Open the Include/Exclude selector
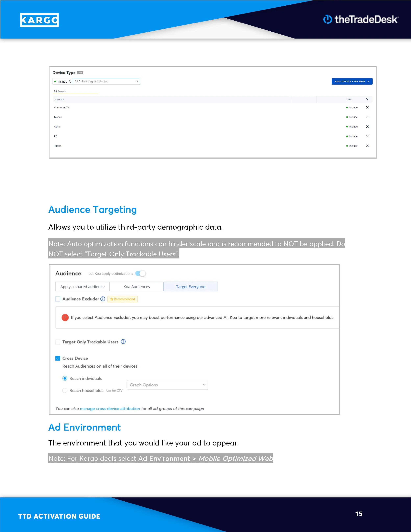This screenshot has height=532, width=411. (x=63, y=81)
